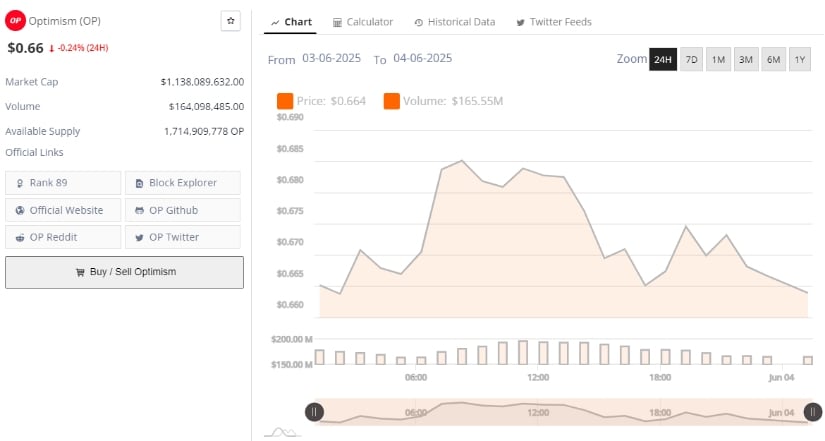Click the Official Website globe icon
Screen dimensions: 825x441
20,211
